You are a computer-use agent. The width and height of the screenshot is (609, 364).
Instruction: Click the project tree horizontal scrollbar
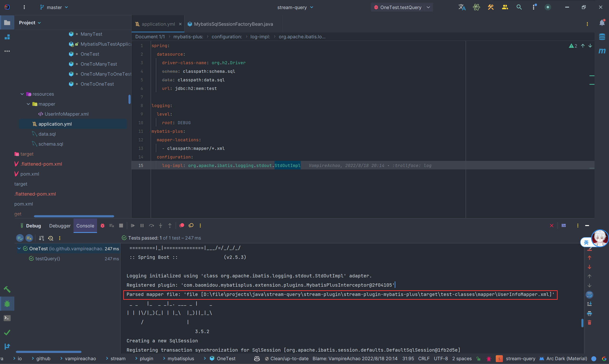[74, 216]
